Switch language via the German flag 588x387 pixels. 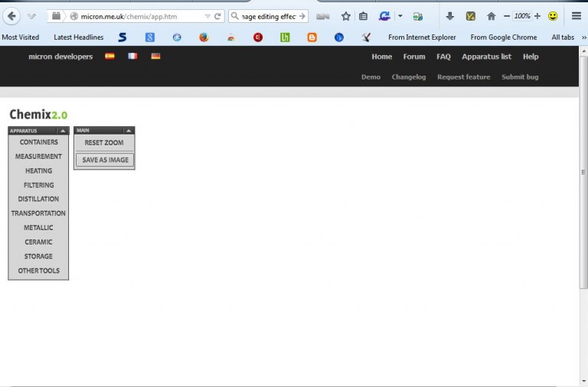pos(155,56)
